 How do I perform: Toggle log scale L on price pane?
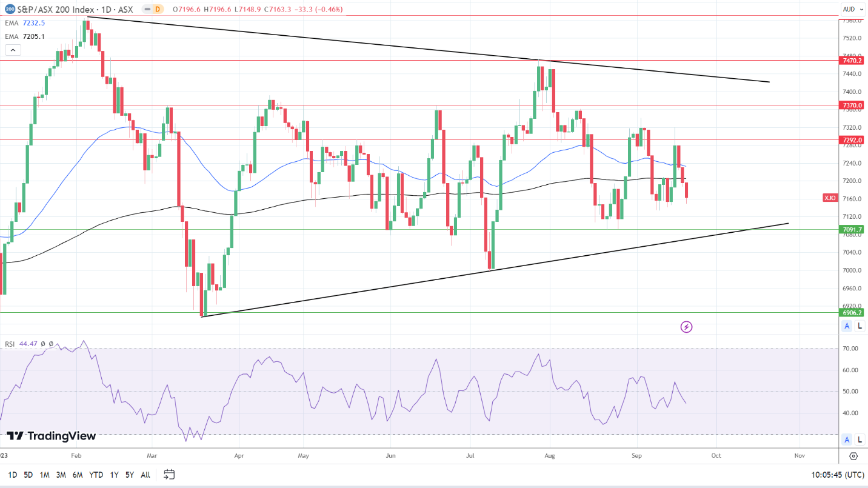click(860, 326)
